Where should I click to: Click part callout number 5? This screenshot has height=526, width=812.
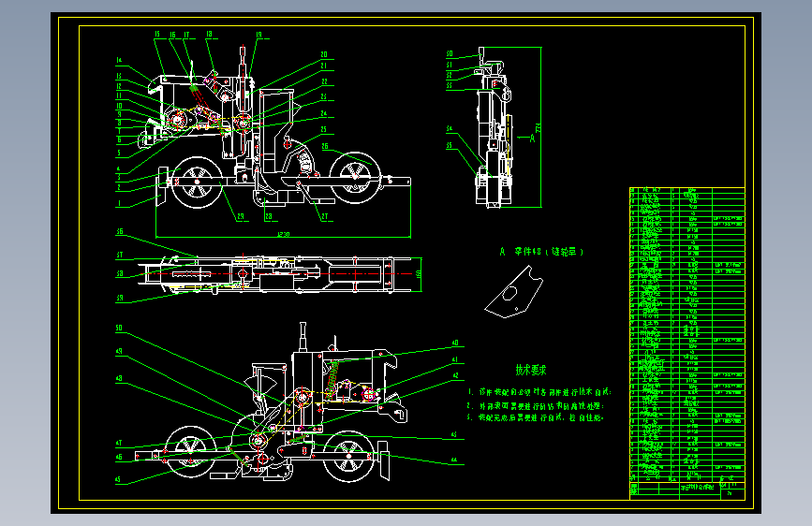click(x=119, y=153)
